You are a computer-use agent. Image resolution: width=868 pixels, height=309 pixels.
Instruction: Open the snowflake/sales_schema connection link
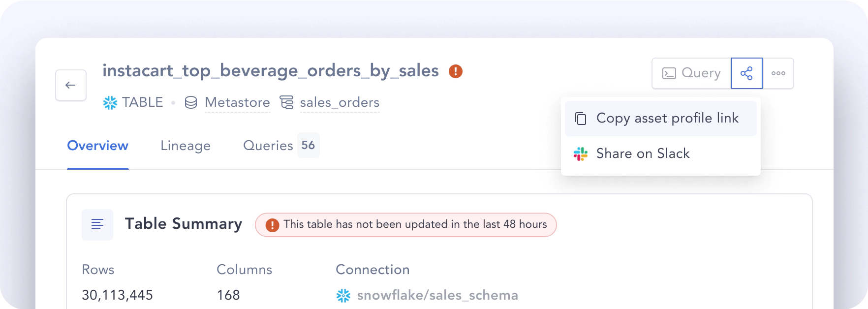point(437,295)
